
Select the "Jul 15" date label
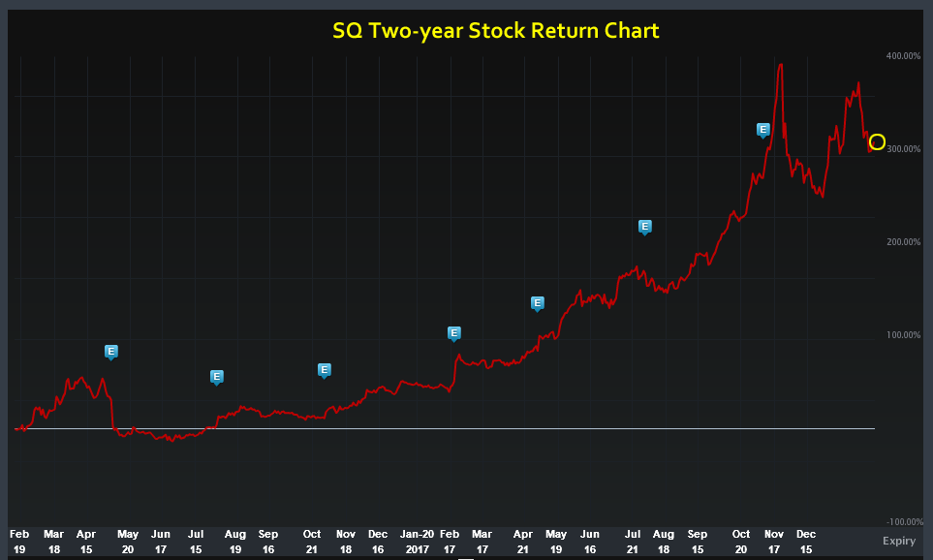[196, 542]
